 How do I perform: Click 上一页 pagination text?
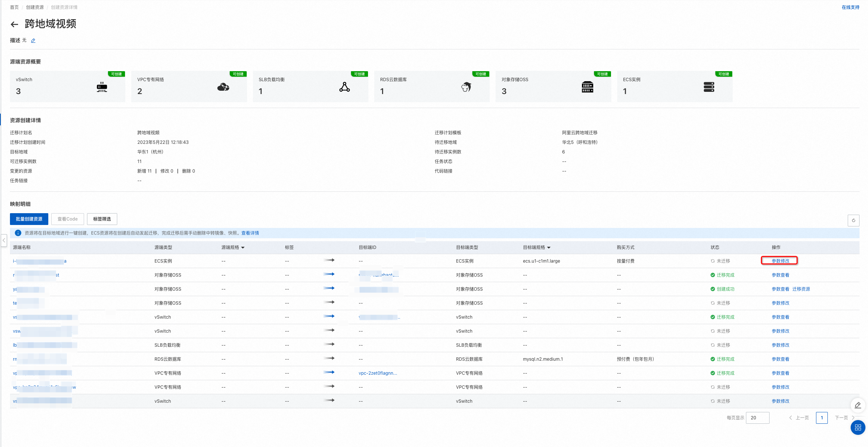(802, 418)
